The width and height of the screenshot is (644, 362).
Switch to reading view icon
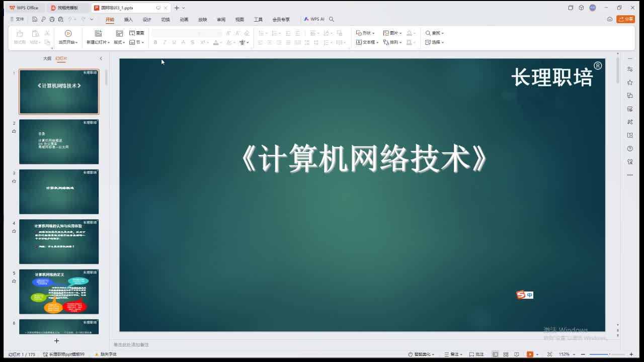pos(517,354)
